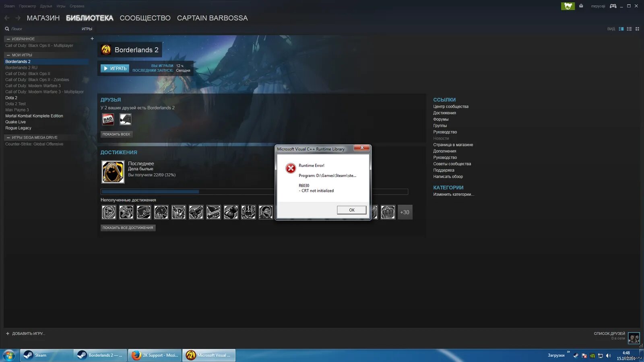Open the Центр сообщества link
This screenshot has width=644, height=362.
coord(451,107)
